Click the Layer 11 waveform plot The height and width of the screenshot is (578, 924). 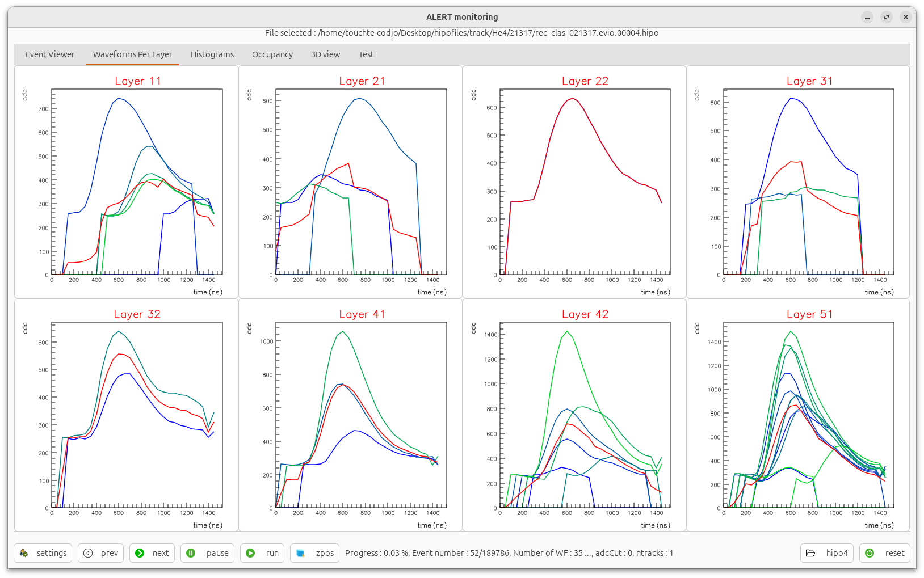(x=137, y=182)
